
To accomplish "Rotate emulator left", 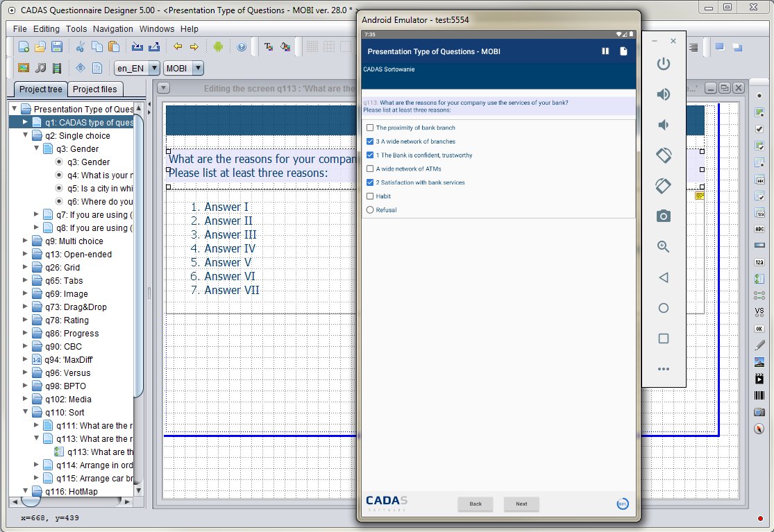I will pos(664,155).
